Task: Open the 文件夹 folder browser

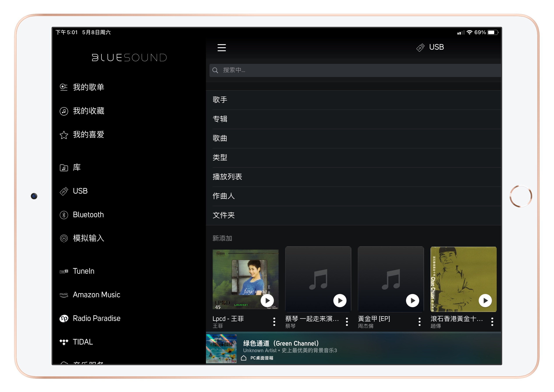Action: (223, 215)
